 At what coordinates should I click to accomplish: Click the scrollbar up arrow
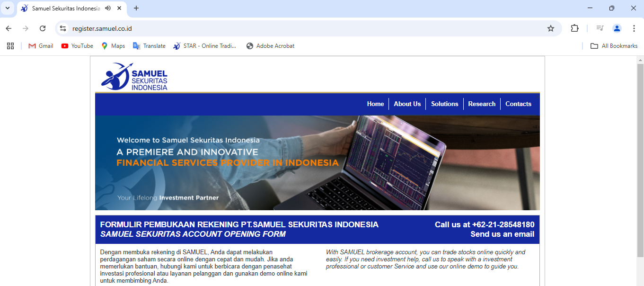[x=640, y=59]
